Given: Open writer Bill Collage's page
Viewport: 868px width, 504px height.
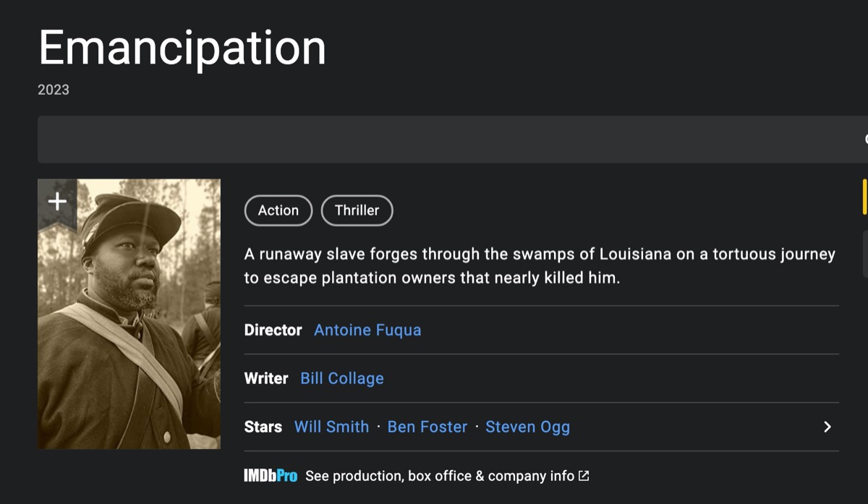Looking at the screenshot, I should click(x=342, y=378).
